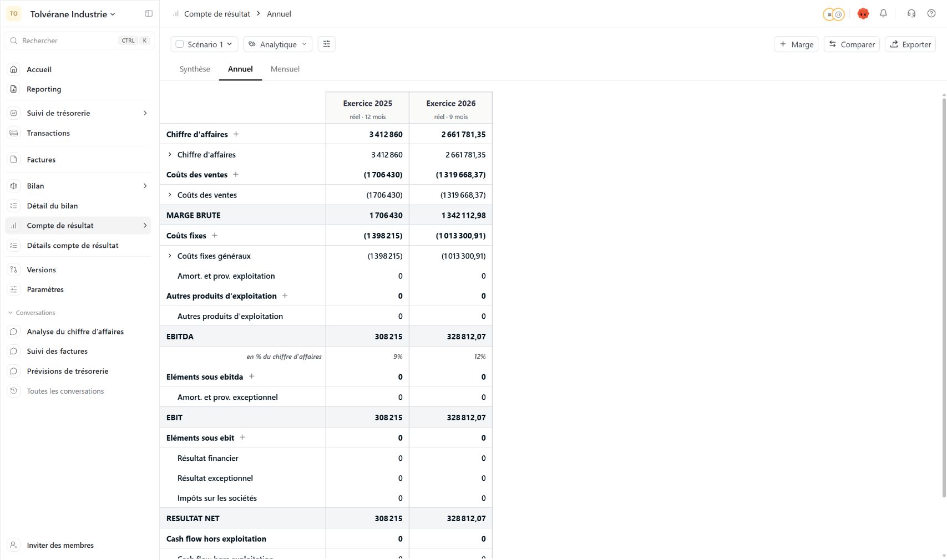This screenshot has height=560, width=947.
Task: Click Compte de résultat breadcrumb
Action: click(x=217, y=14)
